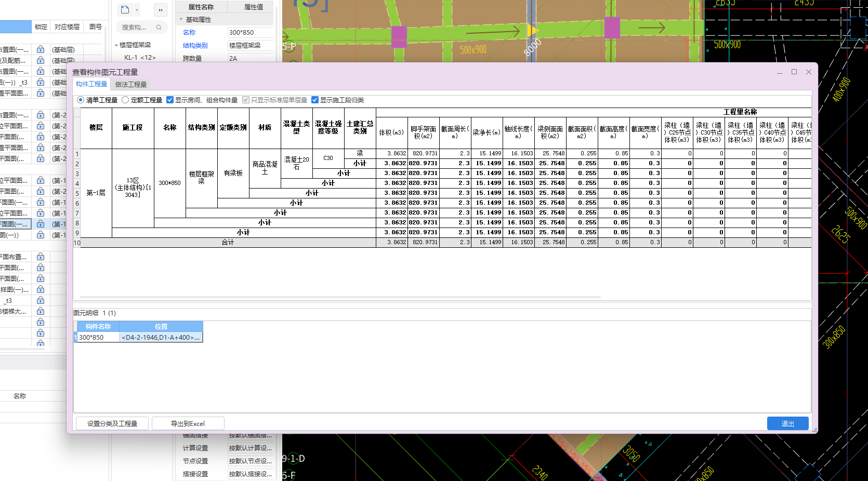Maximize the 查看构件图元工程量 dialog
The height and width of the screenshot is (481, 868).
point(794,72)
